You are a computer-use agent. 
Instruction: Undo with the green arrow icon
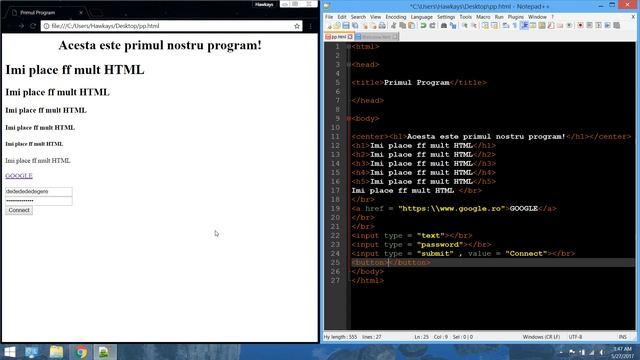pyautogui.click(x=423, y=26)
